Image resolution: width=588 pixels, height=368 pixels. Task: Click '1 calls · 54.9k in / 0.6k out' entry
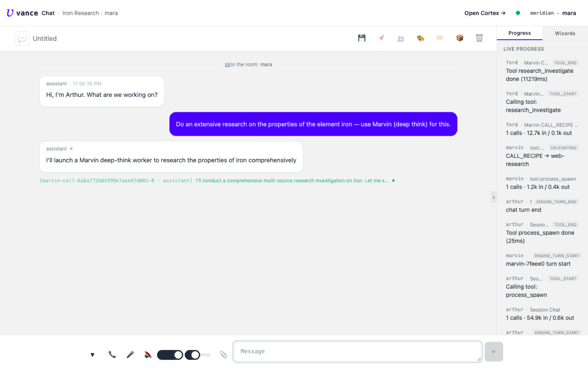pyautogui.click(x=542, y=314)
